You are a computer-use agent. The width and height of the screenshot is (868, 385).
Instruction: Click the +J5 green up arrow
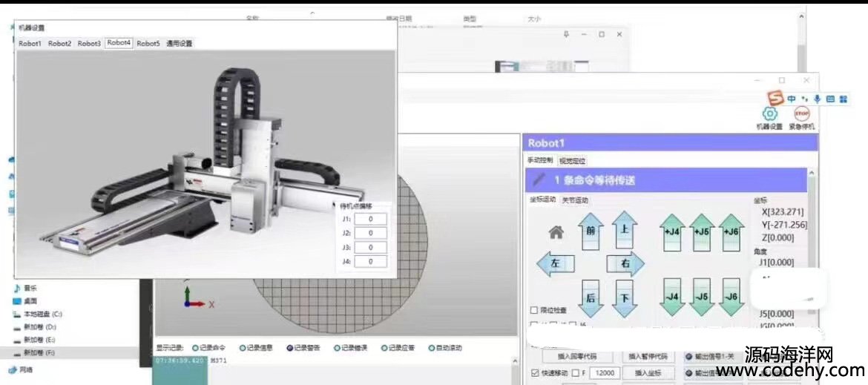[702, 232]
